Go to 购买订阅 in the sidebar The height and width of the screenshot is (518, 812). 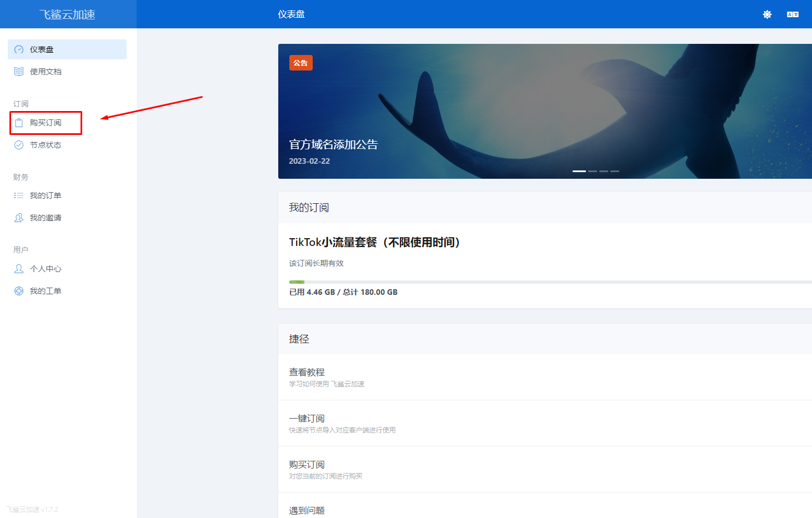tap(67, 123)
